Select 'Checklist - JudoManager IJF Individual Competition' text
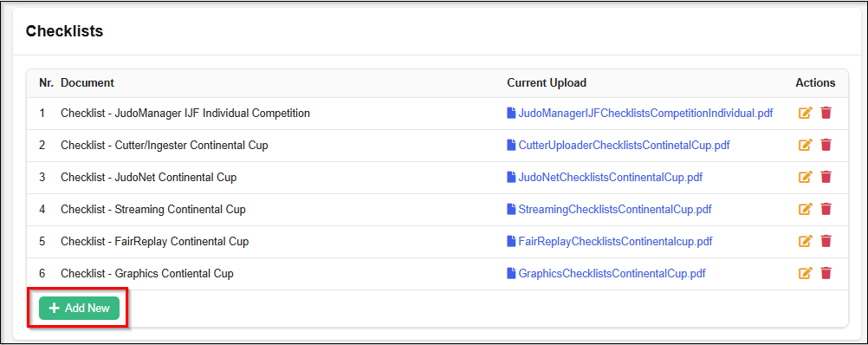The image size is (868, 345). (x=185, y=114)
